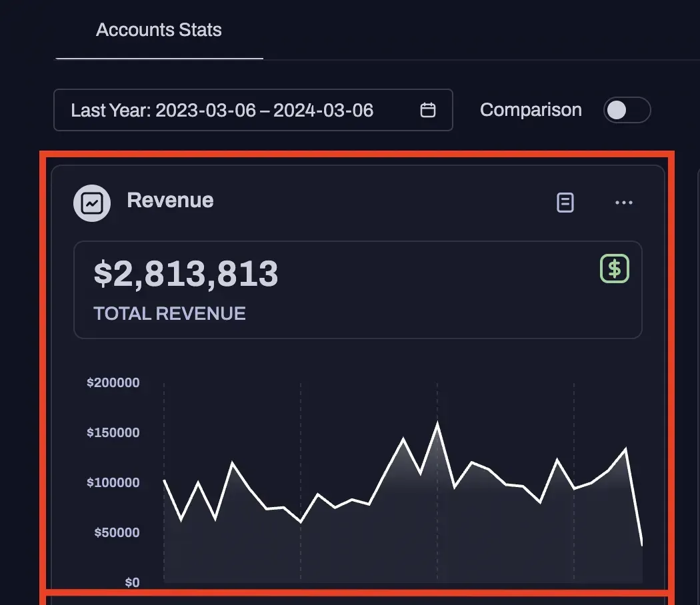700x605 pixels.
Task: Switch to the Accounts Stats tab
Action: (159, 30)
